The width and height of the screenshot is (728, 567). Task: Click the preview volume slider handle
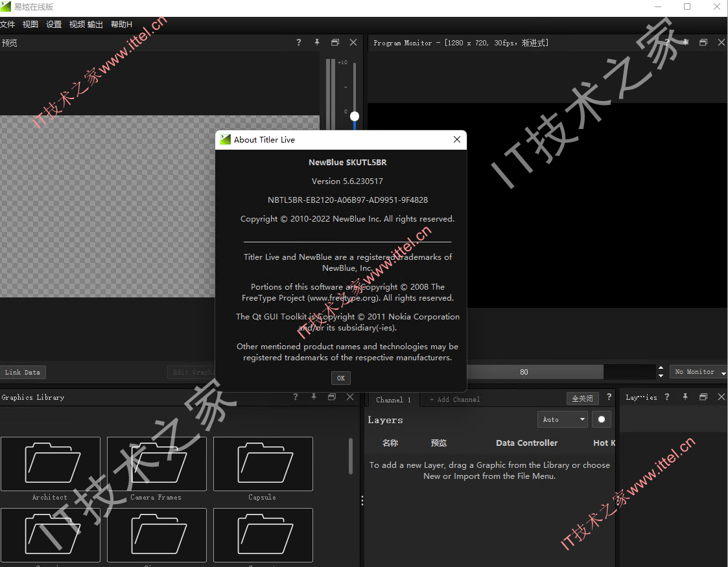[x=354, y=116]
